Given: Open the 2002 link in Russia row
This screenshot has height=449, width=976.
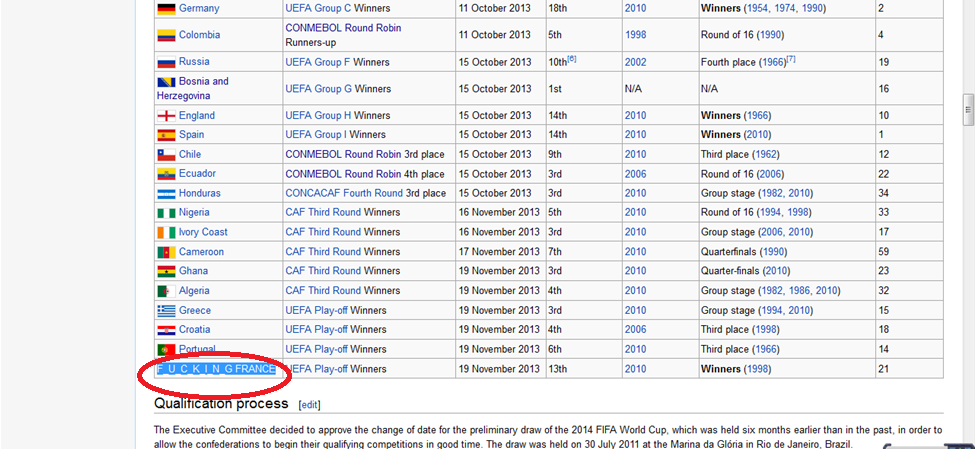Looking at the screenshot, I should click(x=635, y=62).
